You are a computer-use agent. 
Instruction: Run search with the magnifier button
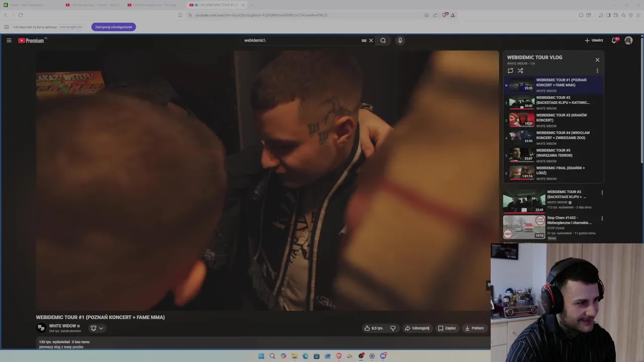[x=383, y=40]
